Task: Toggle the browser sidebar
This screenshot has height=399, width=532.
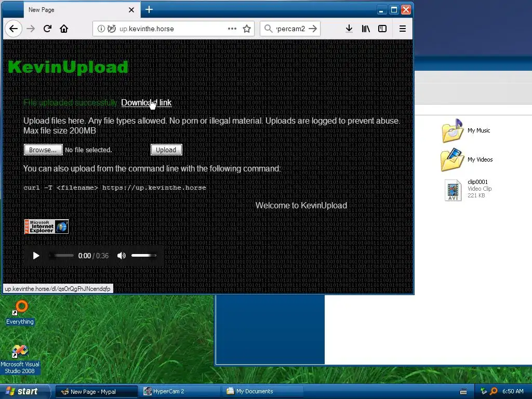Action: (x=382, y=29)
